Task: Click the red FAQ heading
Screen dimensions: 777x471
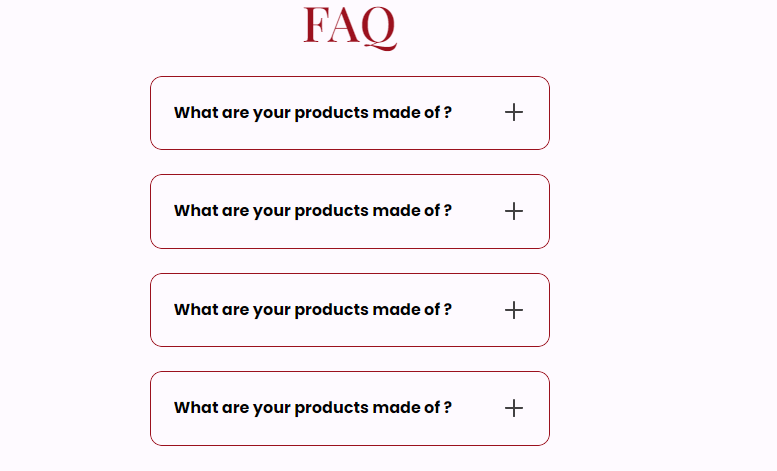Action: [350, 26]
